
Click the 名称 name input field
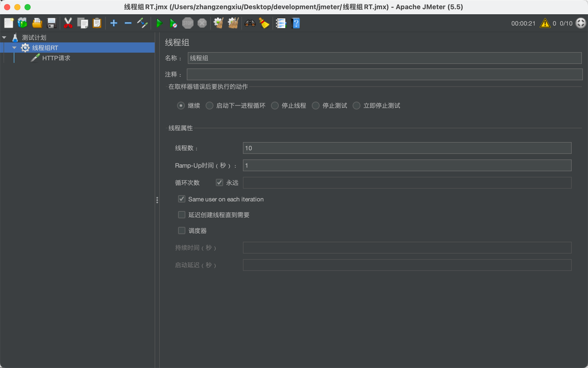(385, 58)
